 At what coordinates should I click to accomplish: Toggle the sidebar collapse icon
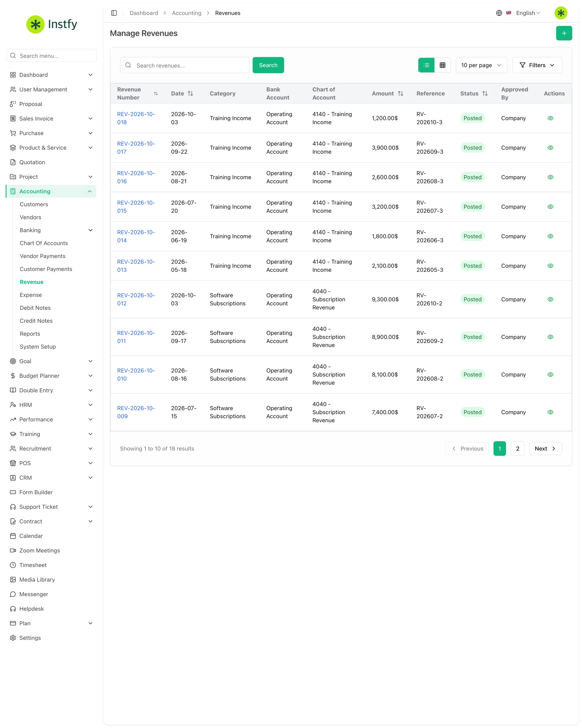114,13
